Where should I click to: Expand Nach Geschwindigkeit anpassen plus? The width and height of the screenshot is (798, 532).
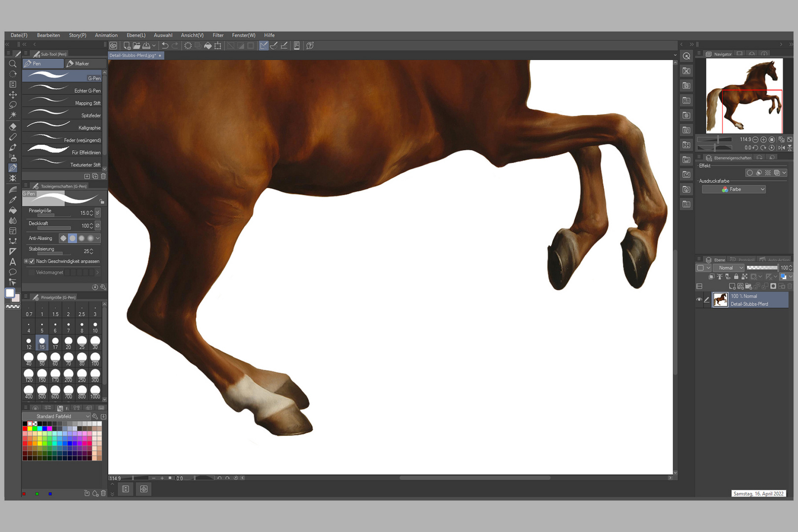pos(26,262)
